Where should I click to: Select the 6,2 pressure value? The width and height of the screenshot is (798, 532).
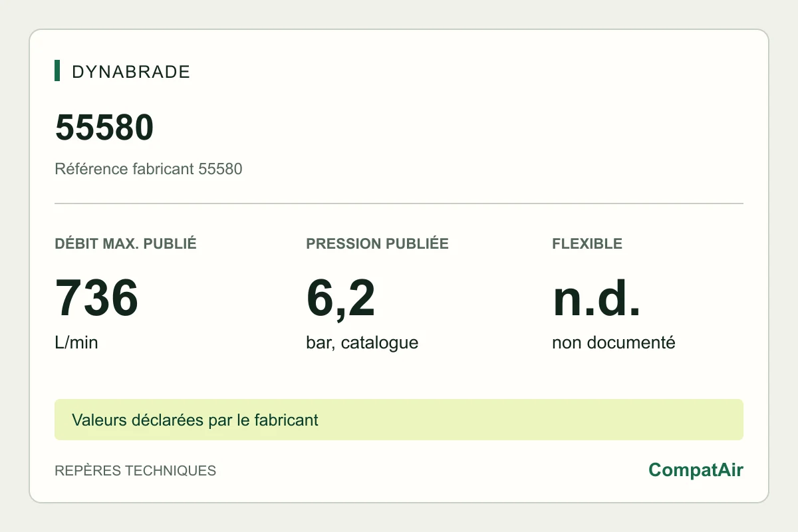pos(340,299)
